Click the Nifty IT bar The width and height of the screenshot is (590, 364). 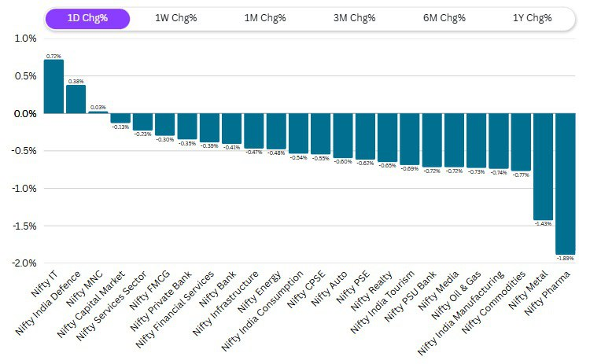53,86
